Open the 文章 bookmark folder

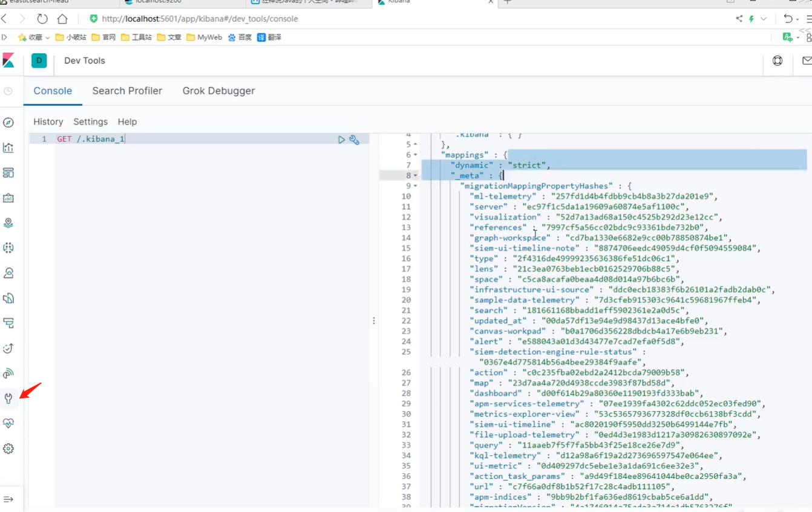(x=169, y=37)
